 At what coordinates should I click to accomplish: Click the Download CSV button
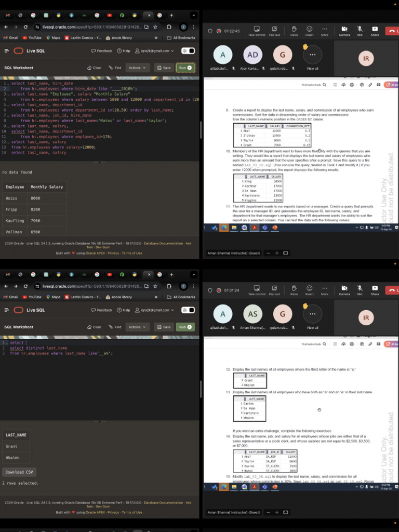[x=19, y=472]
